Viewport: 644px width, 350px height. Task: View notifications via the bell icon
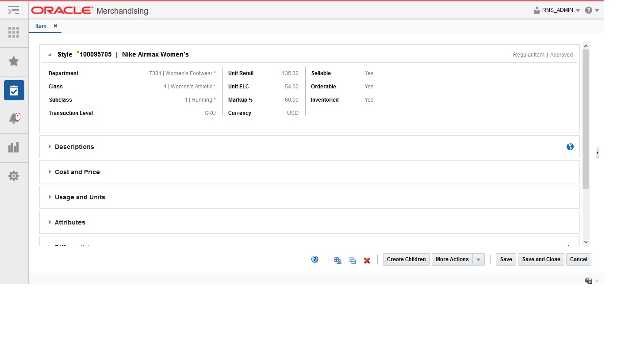pyautogui.click(x=14, y=118)
